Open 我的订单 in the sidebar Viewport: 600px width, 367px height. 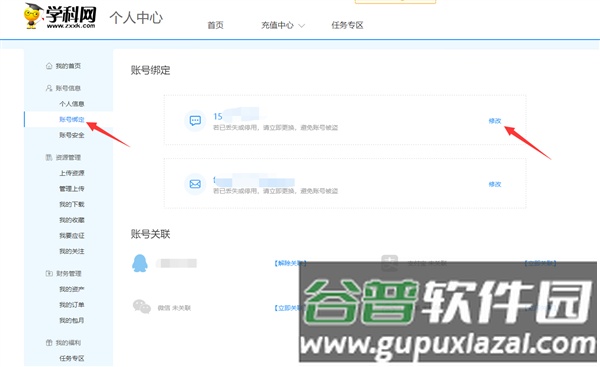[x=72, y=305]
